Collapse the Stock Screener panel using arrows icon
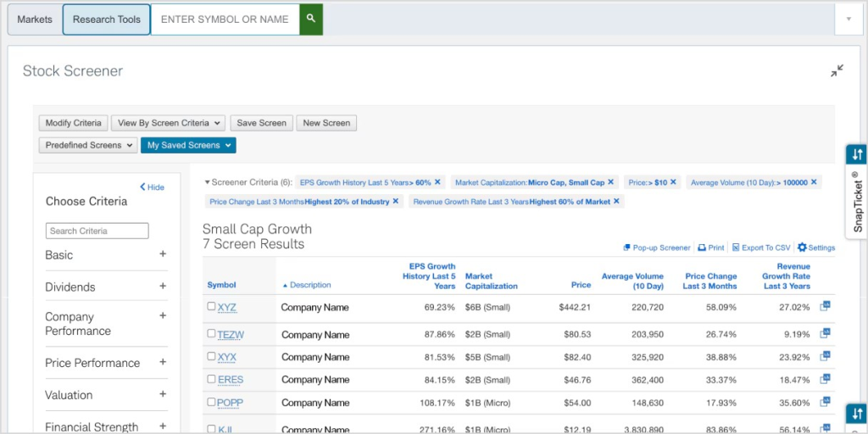 click(837, 71)
